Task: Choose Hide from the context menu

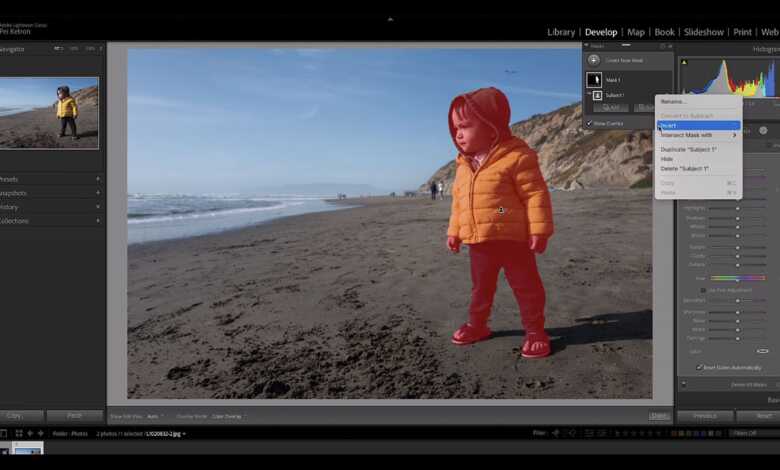Action: tap(667, 159)
